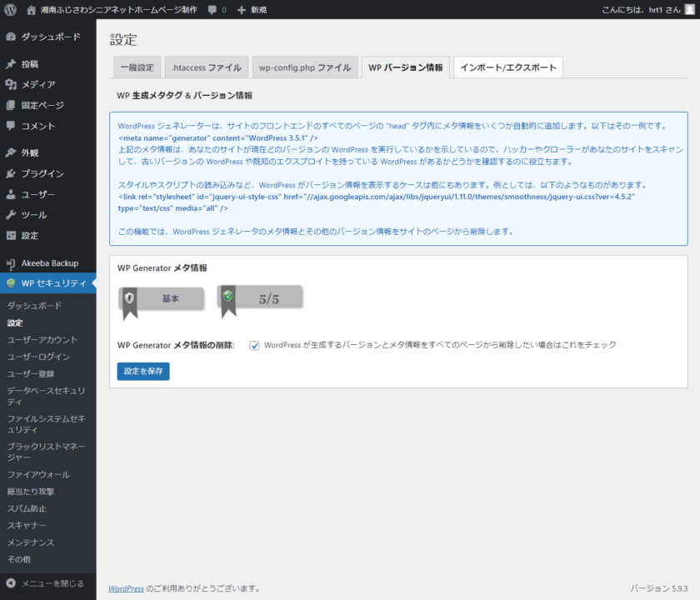Click the ダッシュボード gauge icon
This screenshot has width=700, height=600.
pos(11,37)
